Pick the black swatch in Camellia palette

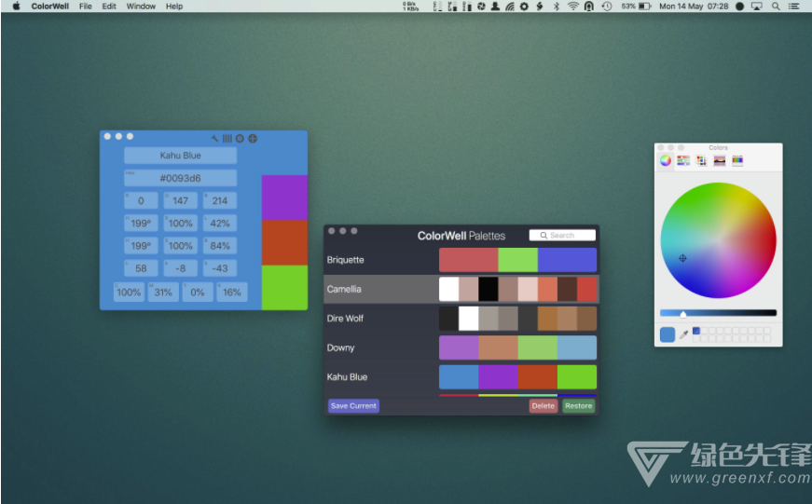click(x=489, y=289)
